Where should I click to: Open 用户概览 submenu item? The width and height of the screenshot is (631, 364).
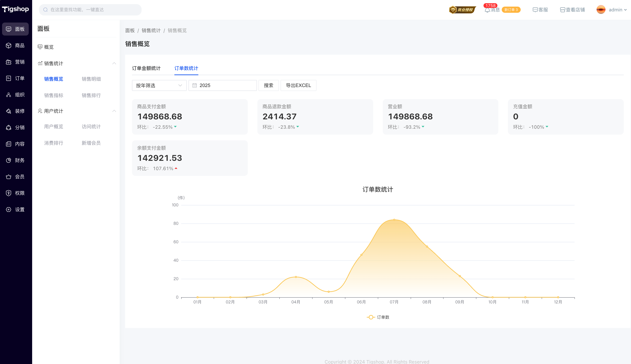54,126
